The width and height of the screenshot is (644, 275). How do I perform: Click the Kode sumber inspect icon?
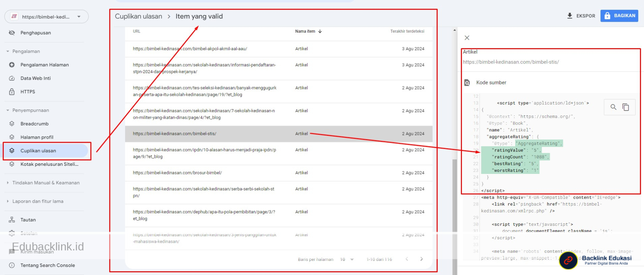point(467,82)
